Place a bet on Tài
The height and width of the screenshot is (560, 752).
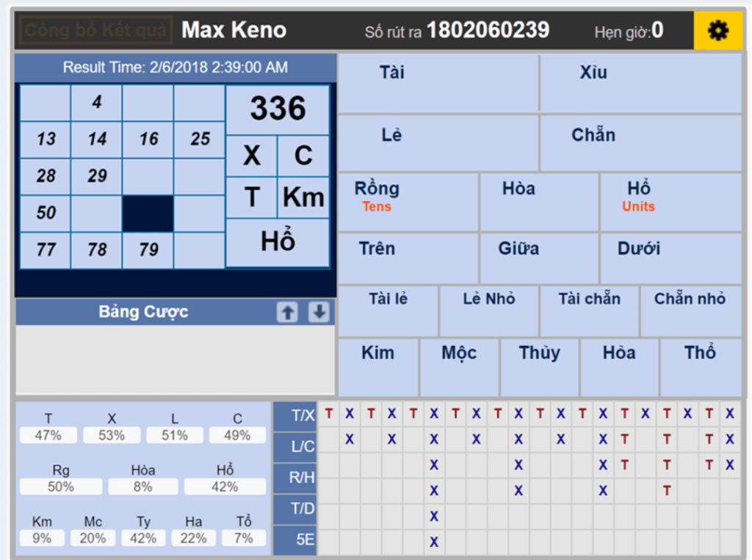438,84
